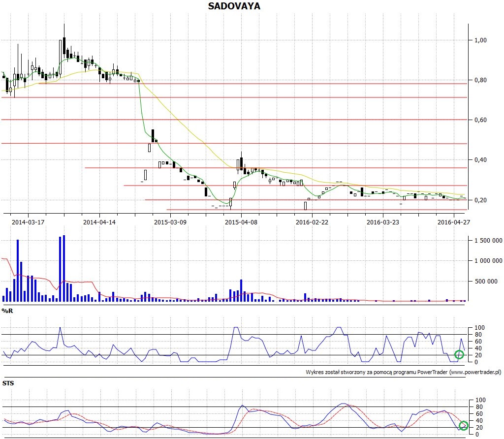This screenshot has height=439, width=504.
Task: Select the 2016-04-27 date label
Action: [453, 222]
